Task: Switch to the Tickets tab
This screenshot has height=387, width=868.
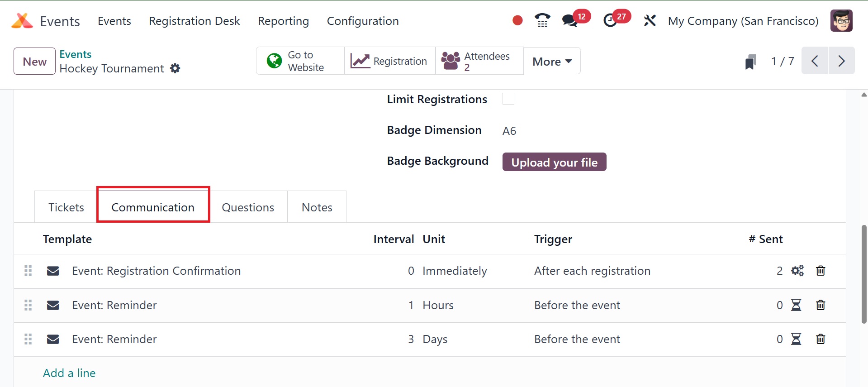Action: [x=66, y=207]
